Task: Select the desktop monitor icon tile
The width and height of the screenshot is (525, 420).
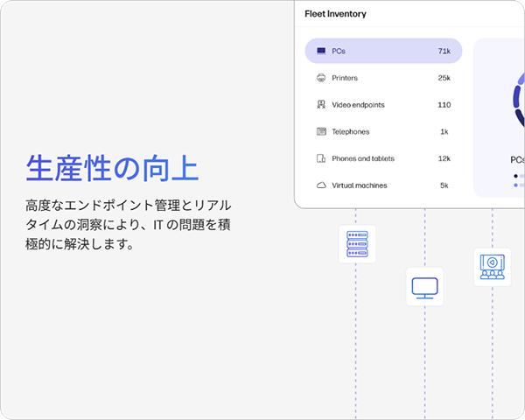Action: [424, 286]
